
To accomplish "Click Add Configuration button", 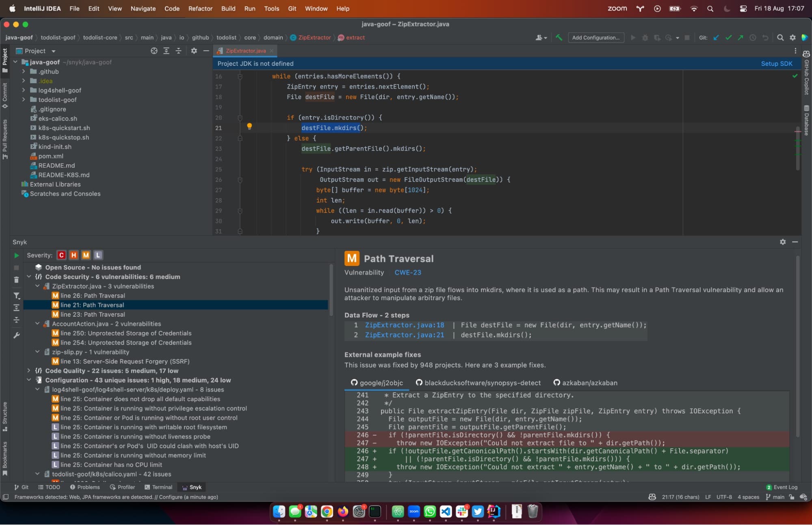I will [x=596, y=38].
